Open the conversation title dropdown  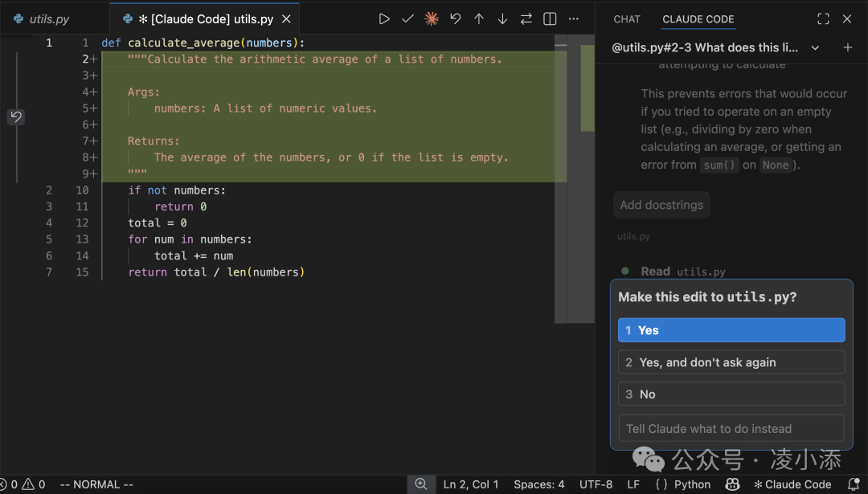[x=815, y=47]
